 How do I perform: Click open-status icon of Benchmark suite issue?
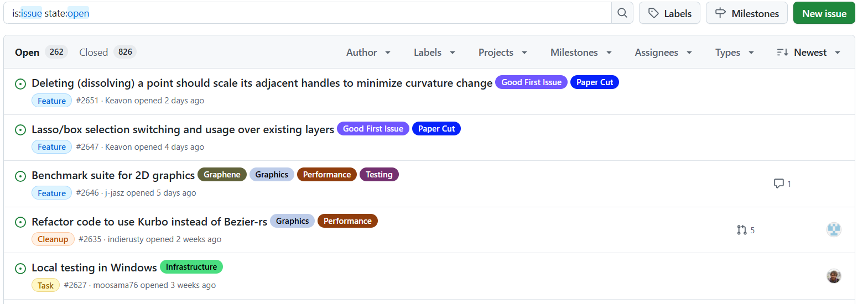pos(20,176)
